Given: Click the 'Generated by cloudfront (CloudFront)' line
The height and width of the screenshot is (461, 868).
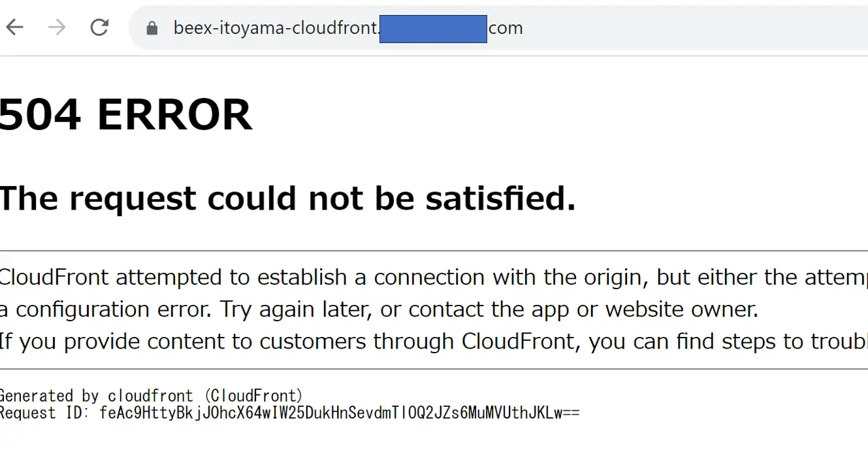Looking at the screenshot, I should tap(152, 396).
